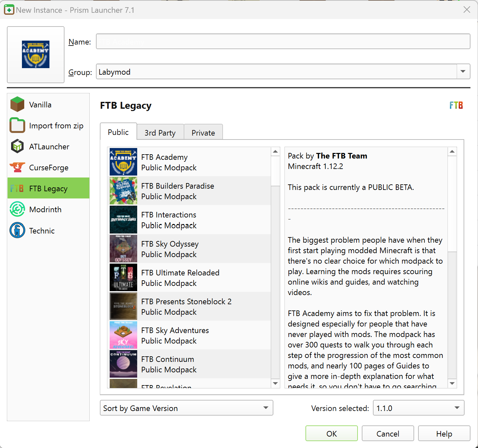Cancel creating the new instance
Image resolution: width=478 pixels, height=448 pixels.
(x=388, y=433)
